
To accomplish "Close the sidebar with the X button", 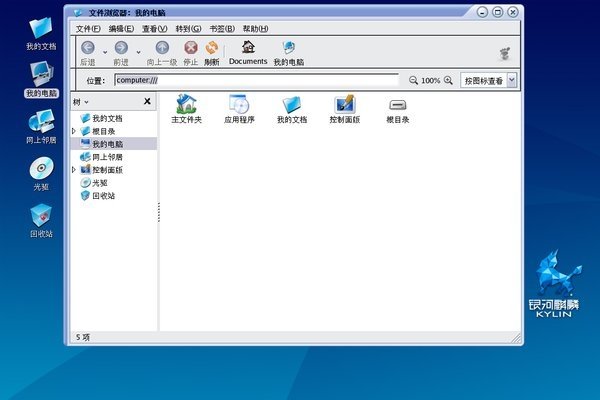I will click(x=147, y=101).
